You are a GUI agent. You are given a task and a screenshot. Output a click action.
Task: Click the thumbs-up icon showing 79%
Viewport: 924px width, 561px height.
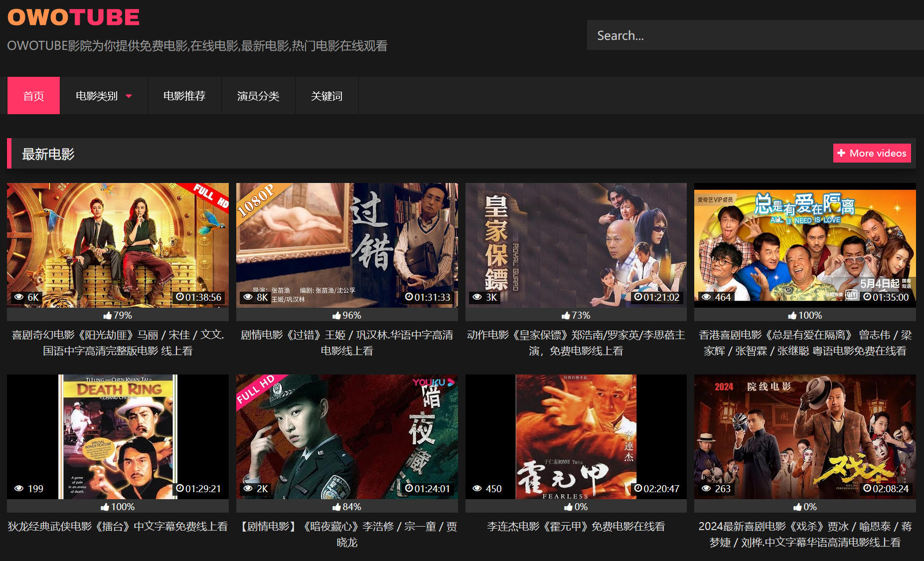[x=107, y=316]
